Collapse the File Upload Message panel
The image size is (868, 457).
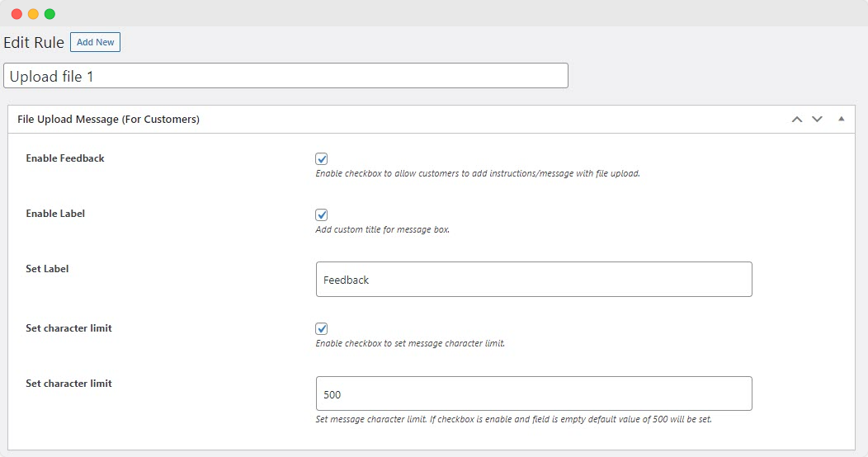[841, 119]
